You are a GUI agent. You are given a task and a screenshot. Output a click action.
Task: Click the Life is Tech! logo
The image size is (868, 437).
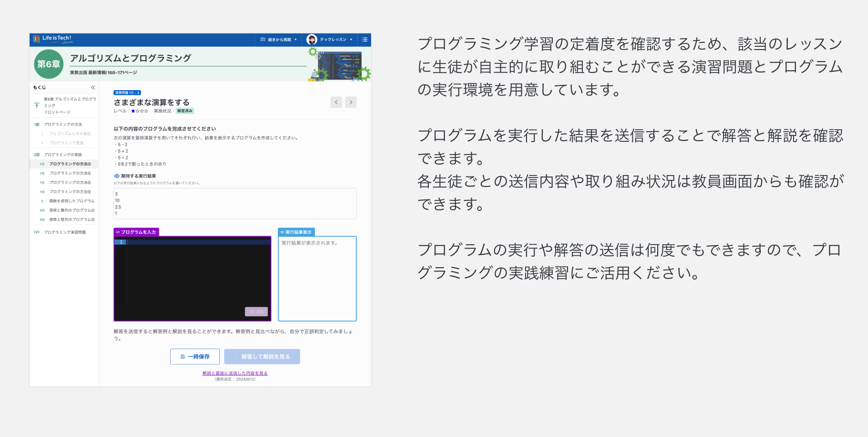click(53, 39)
